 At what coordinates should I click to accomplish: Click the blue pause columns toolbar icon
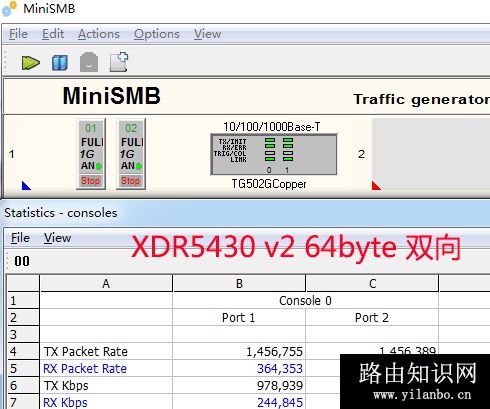60,63
